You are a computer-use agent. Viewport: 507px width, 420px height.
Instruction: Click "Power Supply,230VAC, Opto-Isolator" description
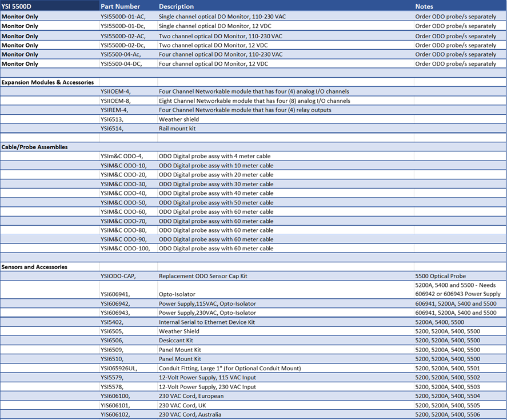point(207,313)
